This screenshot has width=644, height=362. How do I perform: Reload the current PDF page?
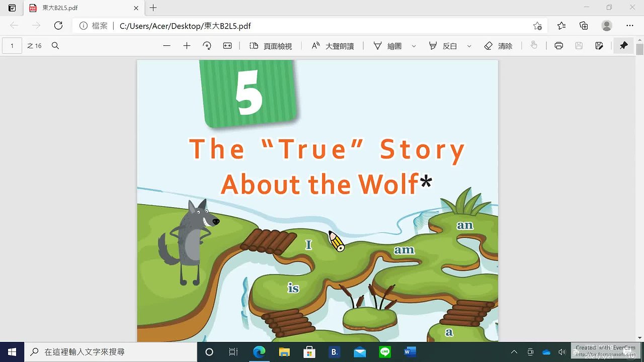click(x=58, y=26)
